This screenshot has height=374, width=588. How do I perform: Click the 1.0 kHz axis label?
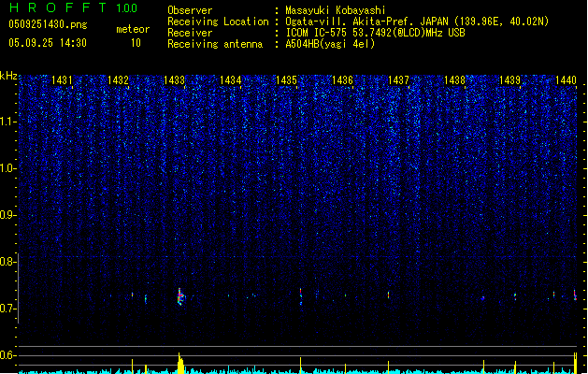(x=7, y=168)
